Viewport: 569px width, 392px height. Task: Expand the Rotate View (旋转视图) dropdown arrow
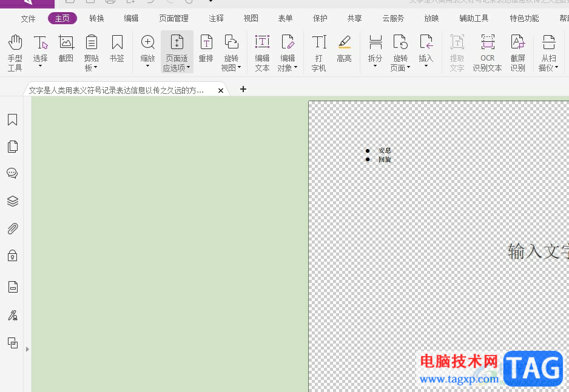pos(239,67)
